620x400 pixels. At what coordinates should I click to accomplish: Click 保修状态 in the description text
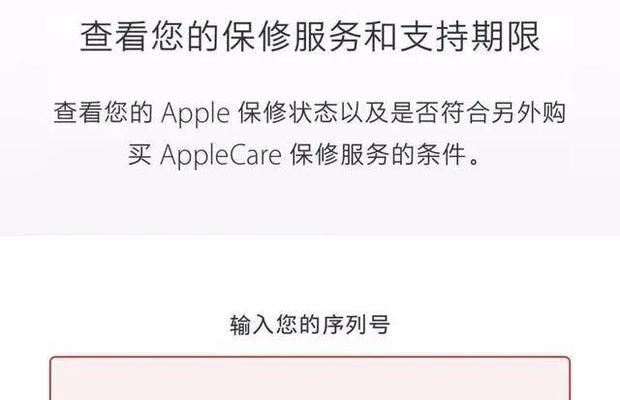[287, 112]
